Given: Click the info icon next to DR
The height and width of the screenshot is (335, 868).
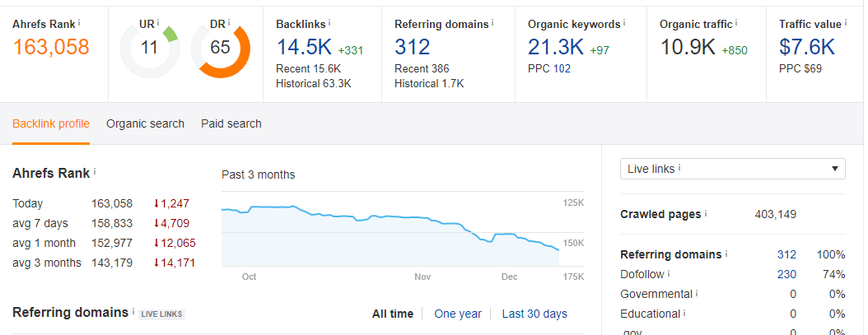Looking at the screenshot, I should (x=229, y=23).
